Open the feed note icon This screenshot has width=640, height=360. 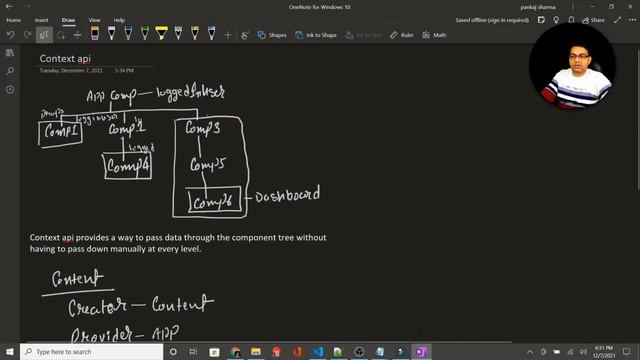541,20
